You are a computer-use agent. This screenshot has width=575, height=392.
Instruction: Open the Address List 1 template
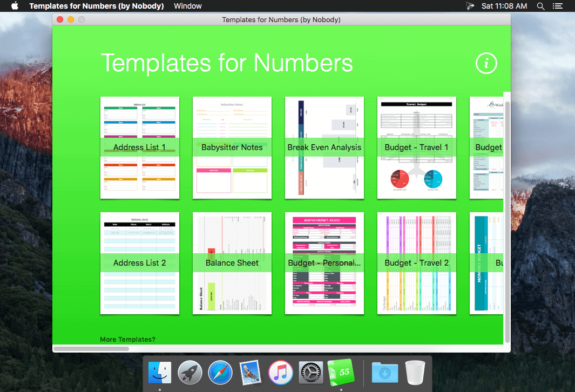click(x=140, y=148)
